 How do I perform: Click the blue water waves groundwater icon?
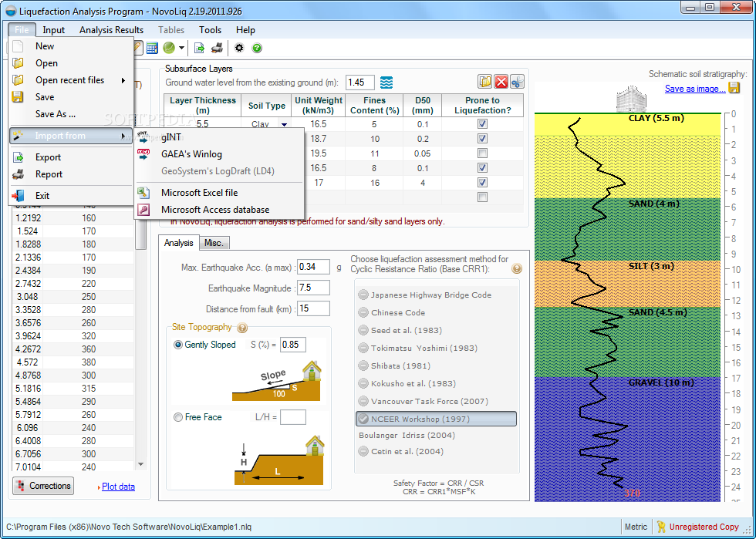pyautogui.click(x=386, y=83)
